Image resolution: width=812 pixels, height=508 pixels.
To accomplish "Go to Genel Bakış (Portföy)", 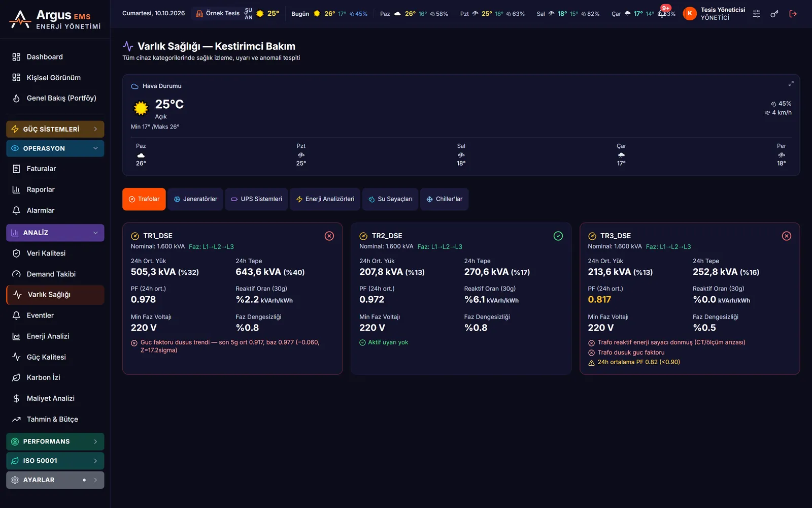I will pos(55,98).
